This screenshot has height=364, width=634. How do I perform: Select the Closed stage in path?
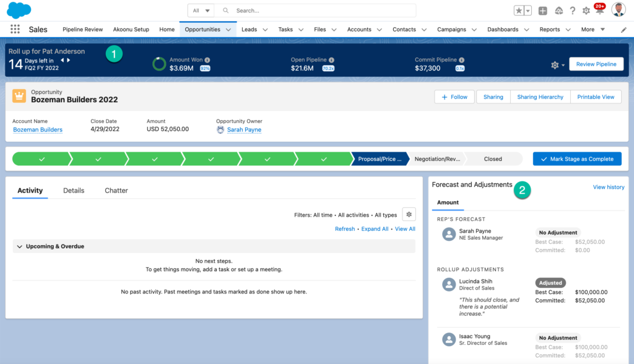[493, 159]
